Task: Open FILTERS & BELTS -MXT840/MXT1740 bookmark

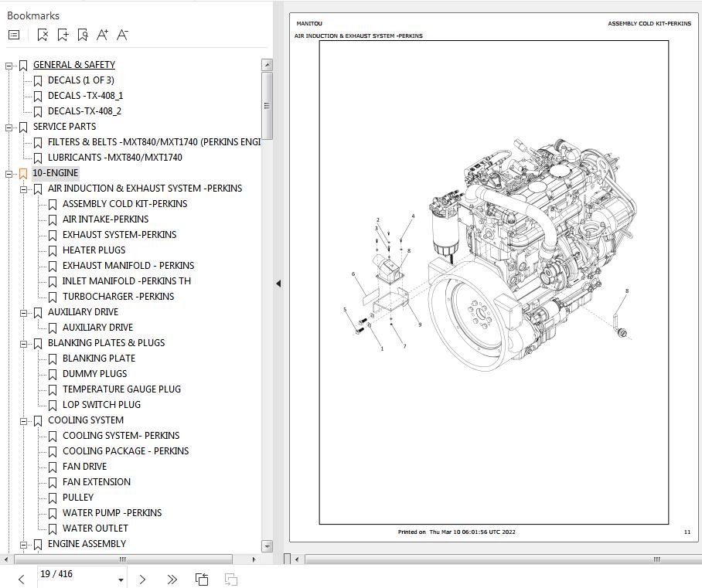Action: pos(154,142)
